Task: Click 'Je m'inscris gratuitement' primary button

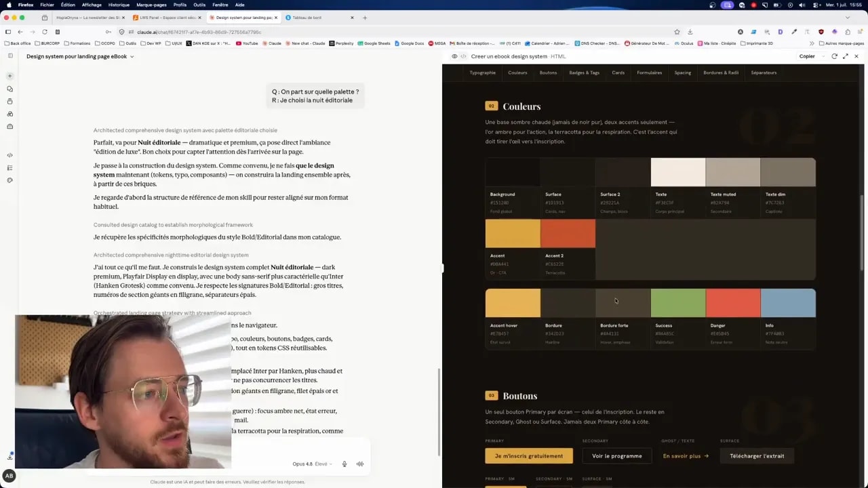Action: [528, 456]
